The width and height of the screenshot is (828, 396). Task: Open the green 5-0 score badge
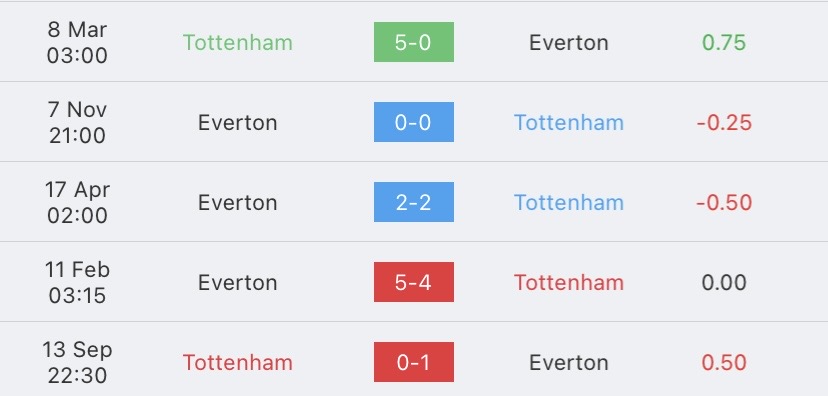pos(413,42)
